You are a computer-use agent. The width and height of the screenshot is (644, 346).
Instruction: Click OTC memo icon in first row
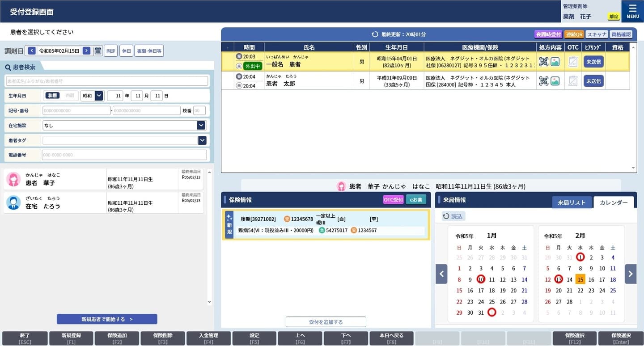[573, 62]
